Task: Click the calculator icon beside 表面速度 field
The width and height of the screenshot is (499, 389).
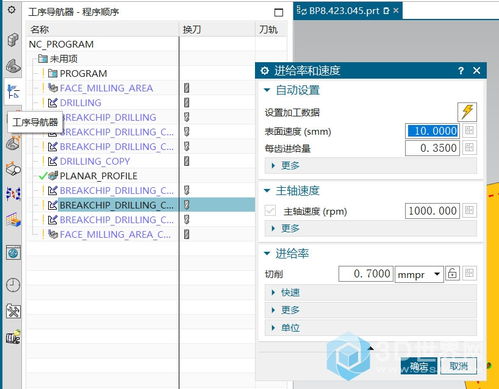Action: (469, 130)
